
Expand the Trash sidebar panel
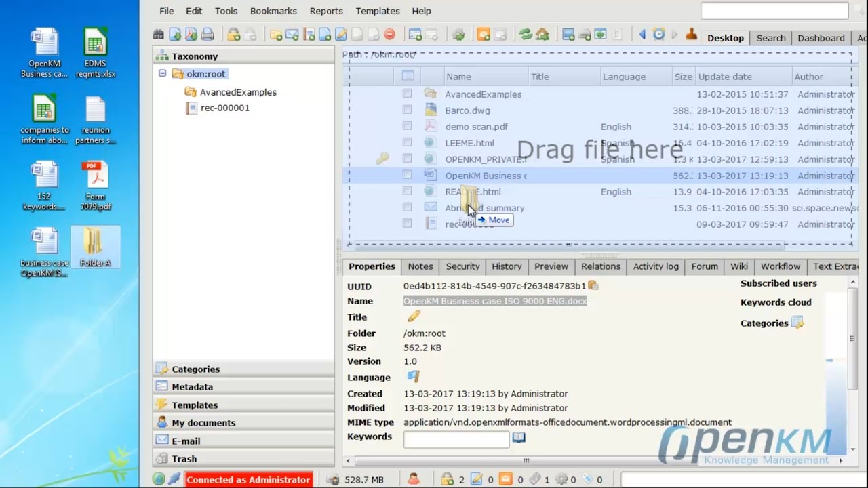tap(243, 458)
